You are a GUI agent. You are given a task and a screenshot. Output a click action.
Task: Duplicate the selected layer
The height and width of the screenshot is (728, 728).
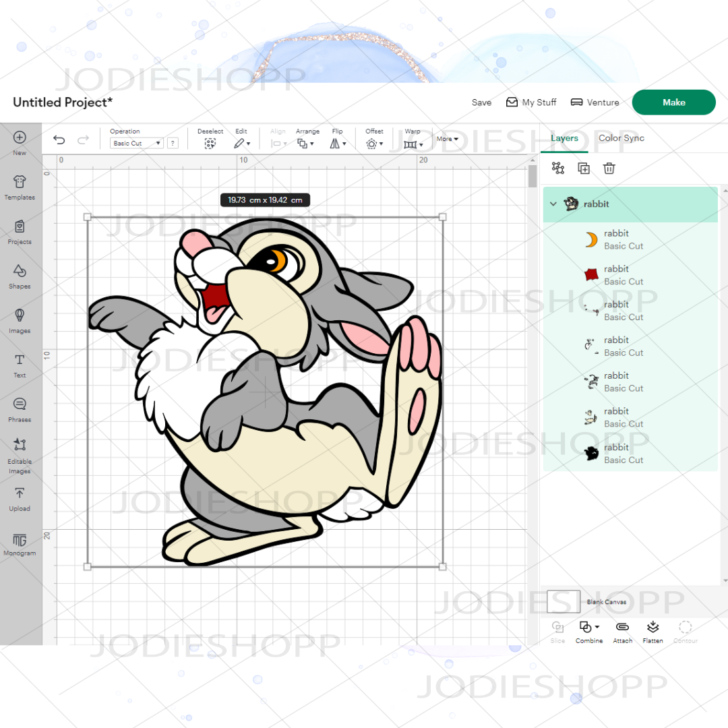[584, 168]
